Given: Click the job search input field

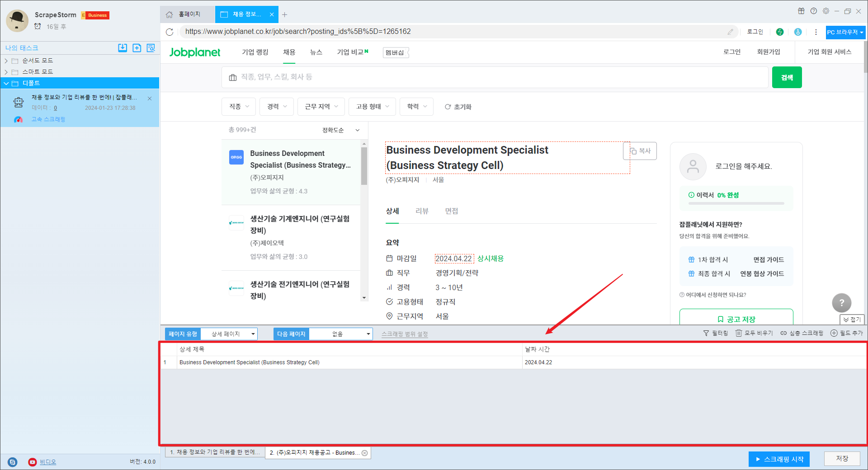Looking at the screenshot, I should (x=495, y=77).
